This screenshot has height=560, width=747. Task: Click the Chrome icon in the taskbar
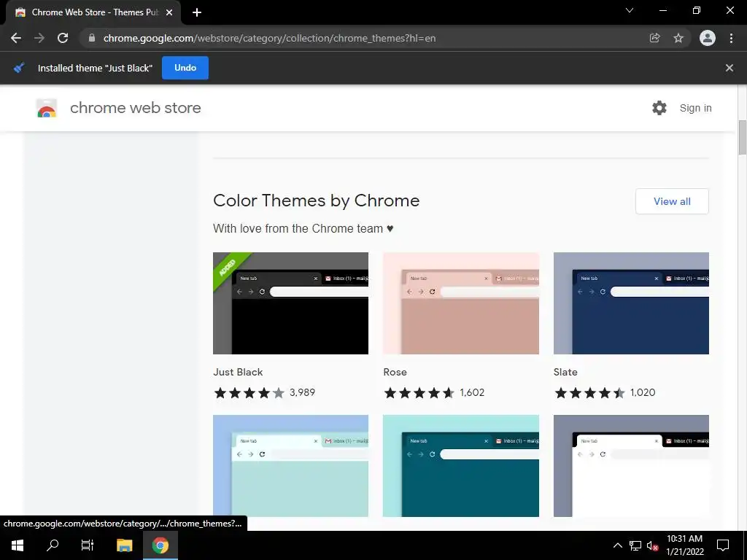tap(160, 545)
